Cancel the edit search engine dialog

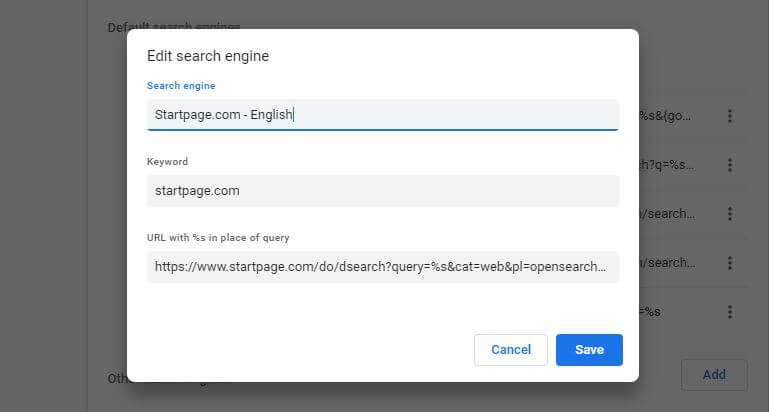[511, 350]
